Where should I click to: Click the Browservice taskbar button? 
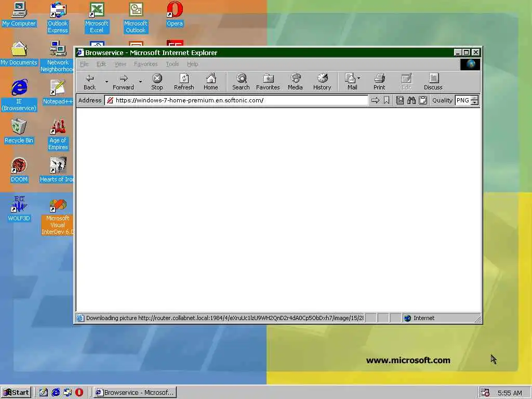tap(135, 393)
